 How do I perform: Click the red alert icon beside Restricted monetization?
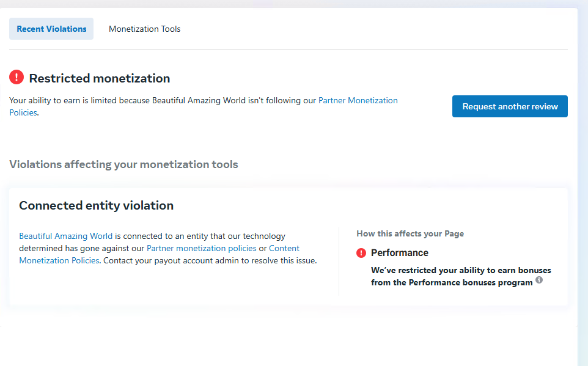click(x=17, y=78)
